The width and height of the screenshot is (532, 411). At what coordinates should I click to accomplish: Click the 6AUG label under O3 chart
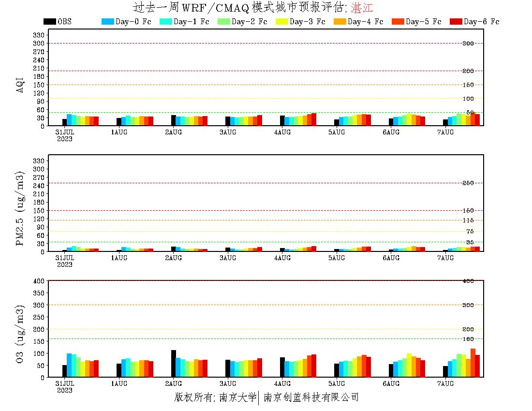(391, 383)
